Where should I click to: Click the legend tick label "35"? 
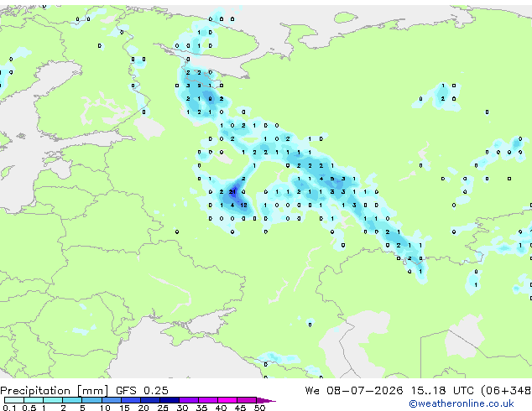[201, 408]
